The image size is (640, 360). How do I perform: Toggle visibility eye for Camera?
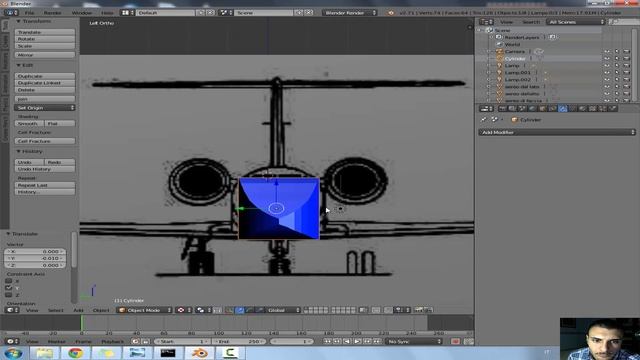[607, 51]
